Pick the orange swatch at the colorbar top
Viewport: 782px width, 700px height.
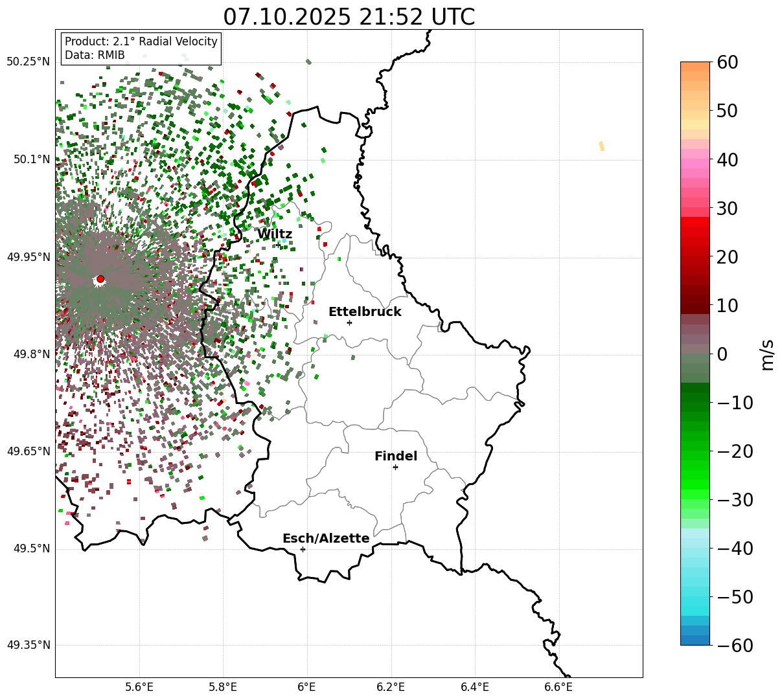click(x=695, y=67)
